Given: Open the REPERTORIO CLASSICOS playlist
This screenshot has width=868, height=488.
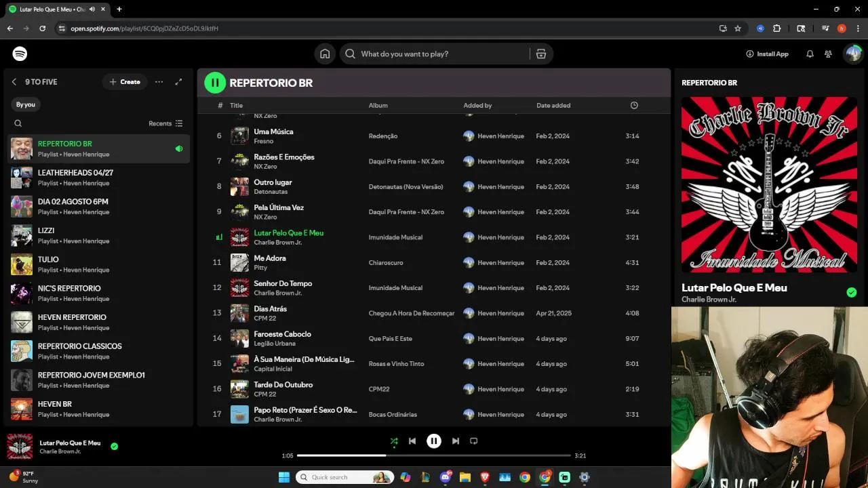Looking at the screenshot, I should 100,351.
